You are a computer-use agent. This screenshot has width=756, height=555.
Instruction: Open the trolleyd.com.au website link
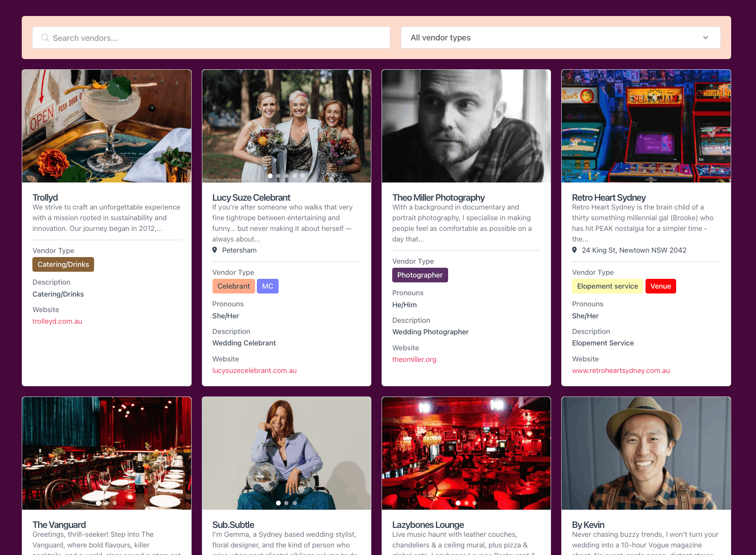(57, 321)
